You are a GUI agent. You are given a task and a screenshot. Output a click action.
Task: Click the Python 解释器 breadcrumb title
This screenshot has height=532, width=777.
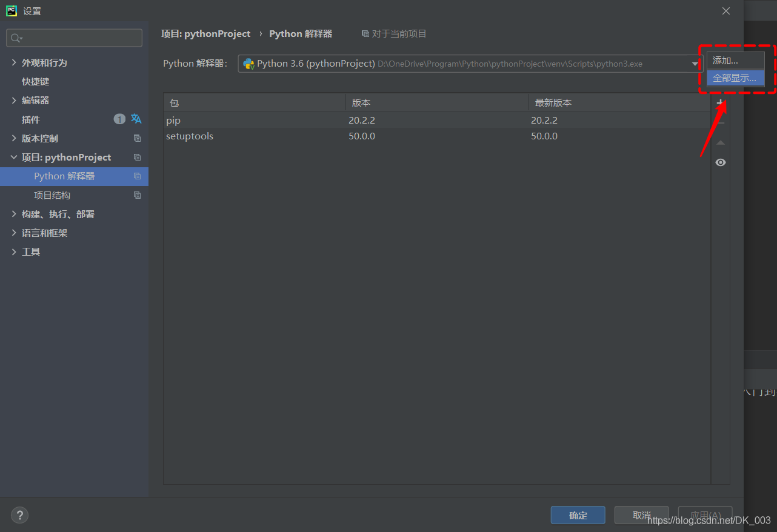[x=301, y=34]
